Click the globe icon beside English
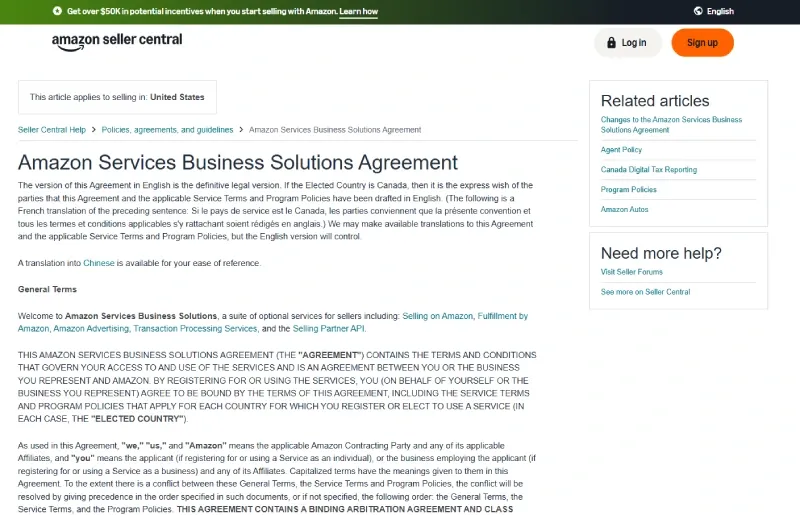 698,11
